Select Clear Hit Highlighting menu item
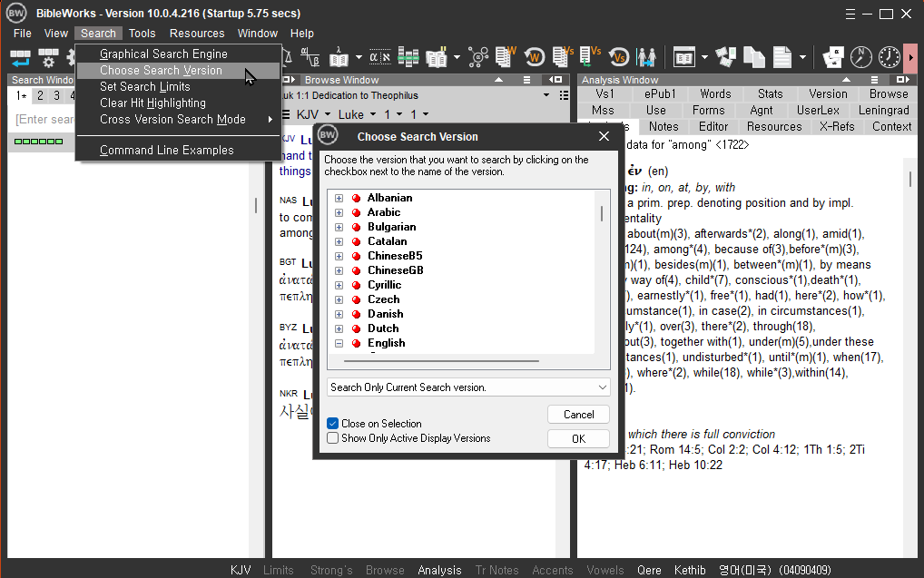The width and height of the screenshot is (924, 578). 178,103
